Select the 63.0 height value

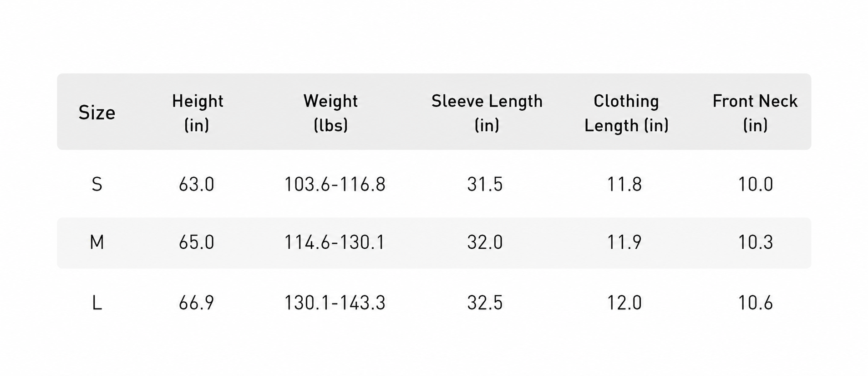pyautogui.click(x=196, y=184)
